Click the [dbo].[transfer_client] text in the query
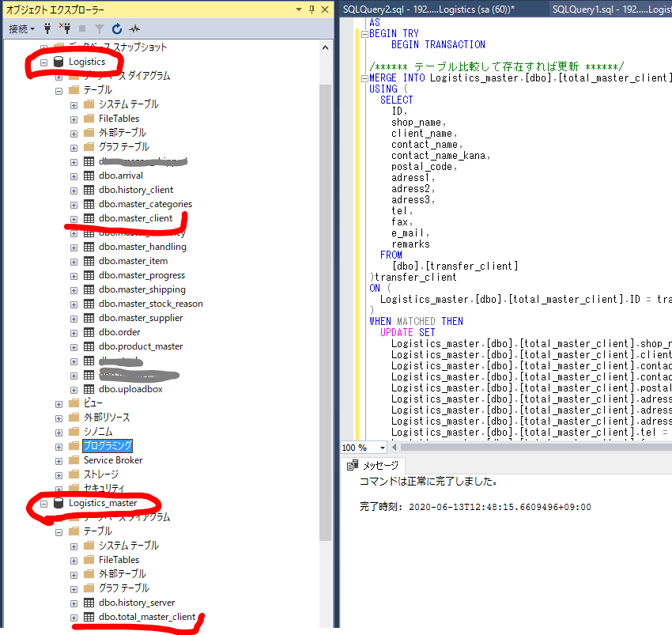The width and height of the screenshot is (672, 635). click(455, 266)
